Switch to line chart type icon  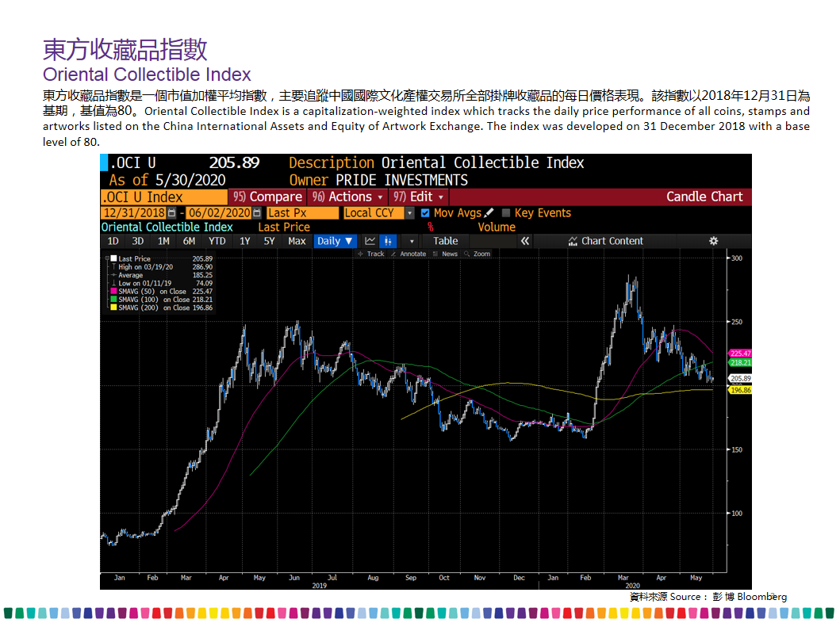pos(370,241)
